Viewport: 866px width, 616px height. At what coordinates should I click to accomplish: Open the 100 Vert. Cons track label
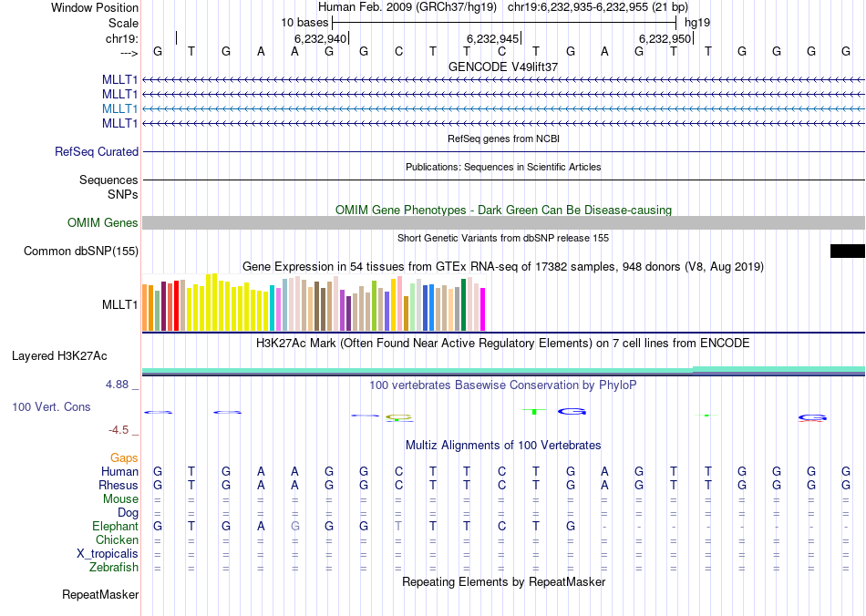click(51, 406)
